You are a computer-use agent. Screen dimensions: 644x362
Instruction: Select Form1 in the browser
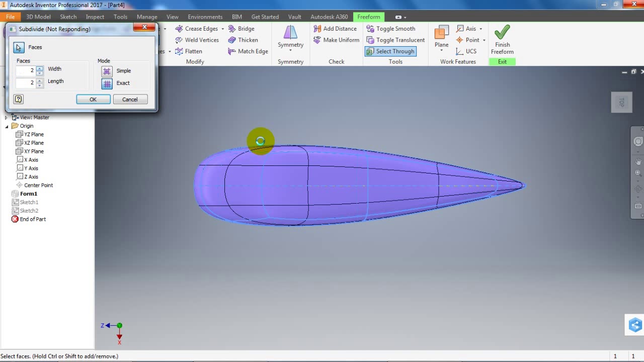(25, 194)
